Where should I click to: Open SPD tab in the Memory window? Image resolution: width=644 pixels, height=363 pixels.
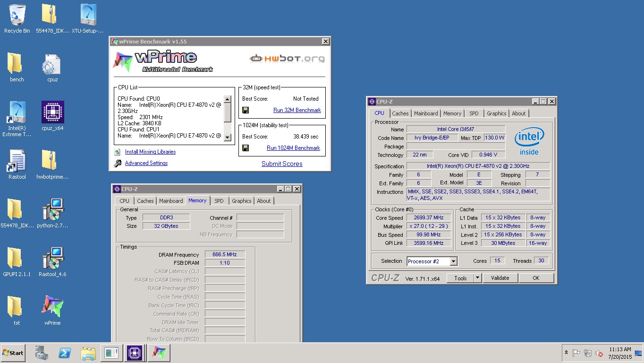coord(219,201)
